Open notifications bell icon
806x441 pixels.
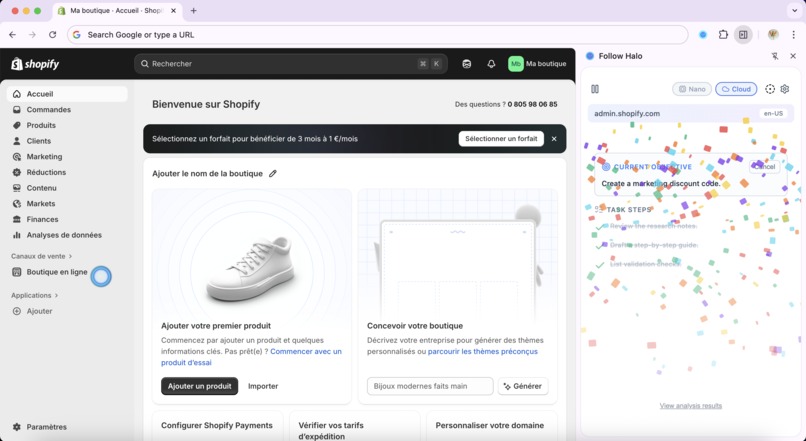point(491,64)
